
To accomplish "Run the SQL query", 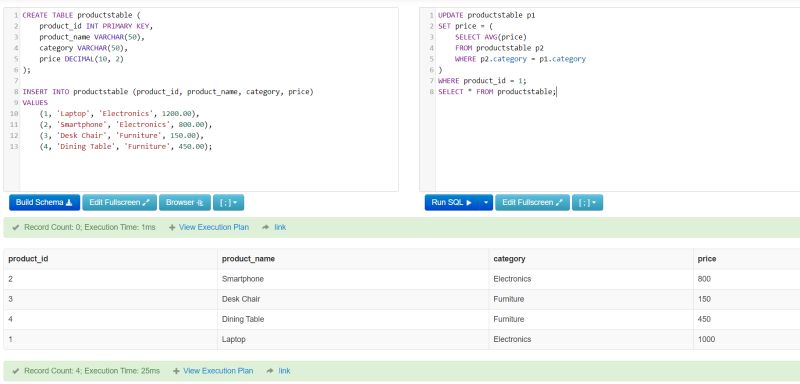I will coord(452,202).
